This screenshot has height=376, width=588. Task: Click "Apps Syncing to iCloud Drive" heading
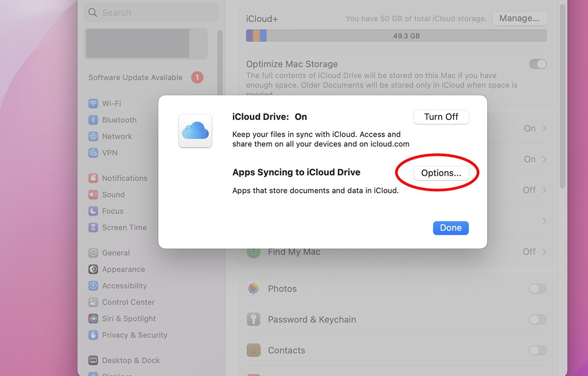[296, 172]
